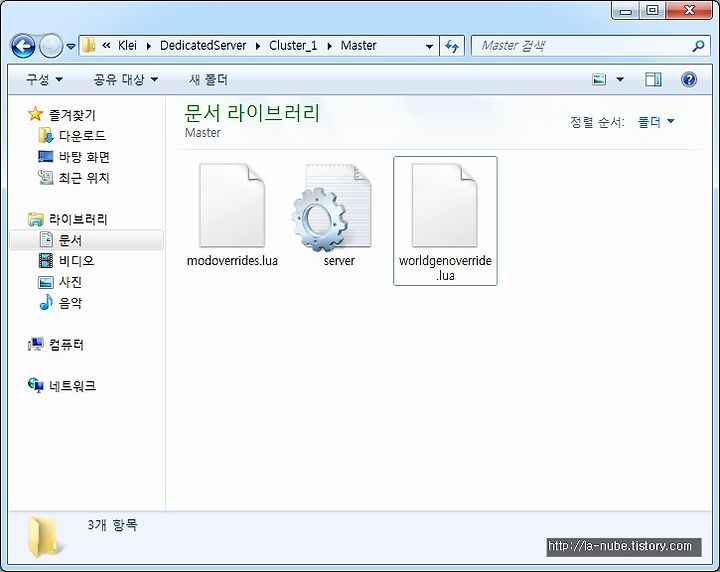The height and width of the screenshot is (572, 720).
Task: Click the folder icon in the address bar
Action: coord(88,45)
